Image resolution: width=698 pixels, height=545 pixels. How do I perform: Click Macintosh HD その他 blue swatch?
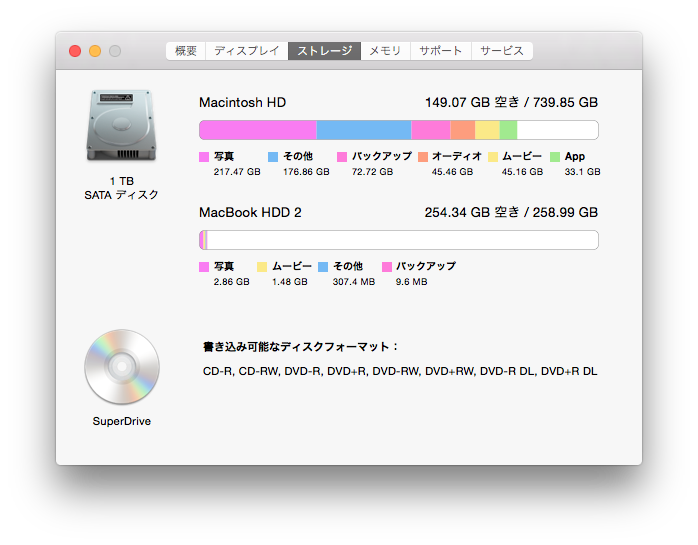[x=273, y=157]
